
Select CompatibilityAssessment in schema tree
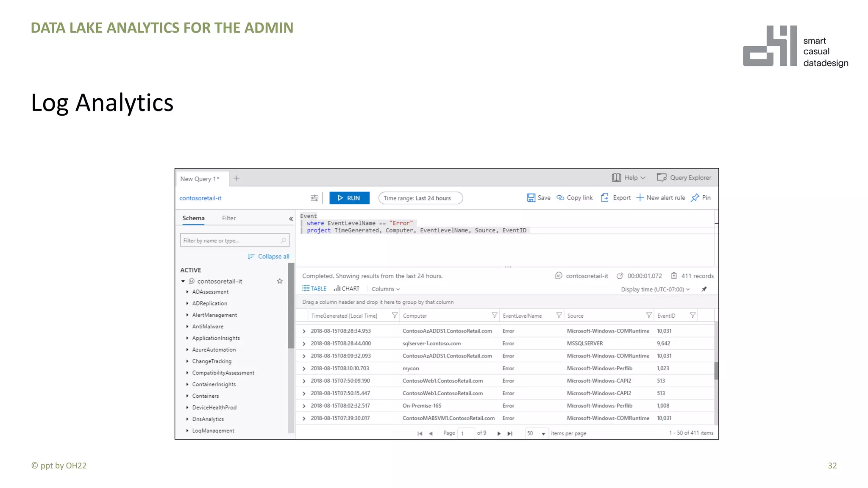(x=223, y=373)
